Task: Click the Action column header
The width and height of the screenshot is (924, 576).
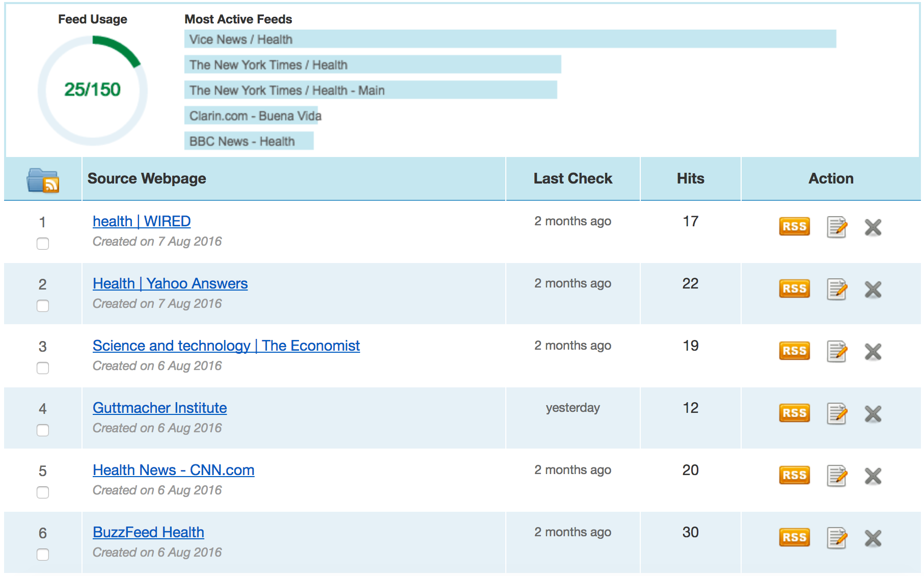Action: coord(831,178)
